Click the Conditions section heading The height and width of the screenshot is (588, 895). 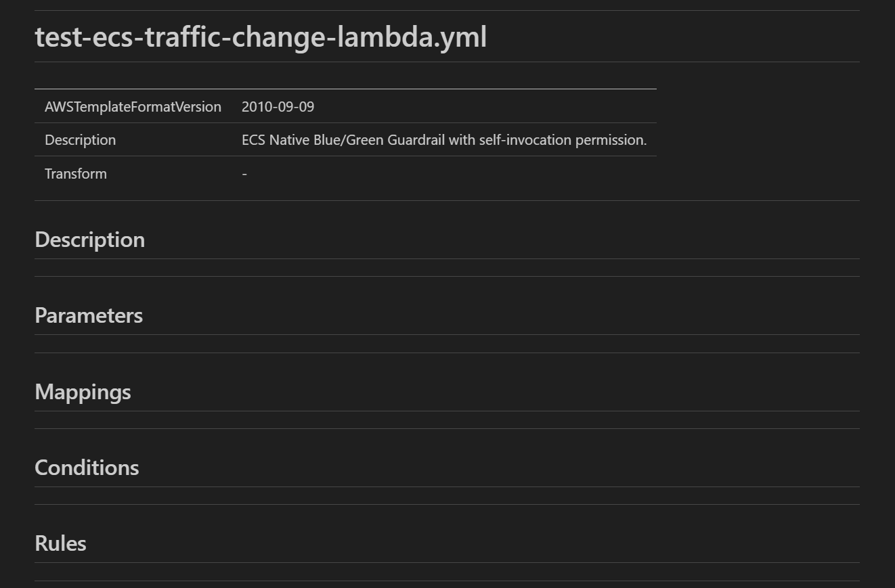87,468
